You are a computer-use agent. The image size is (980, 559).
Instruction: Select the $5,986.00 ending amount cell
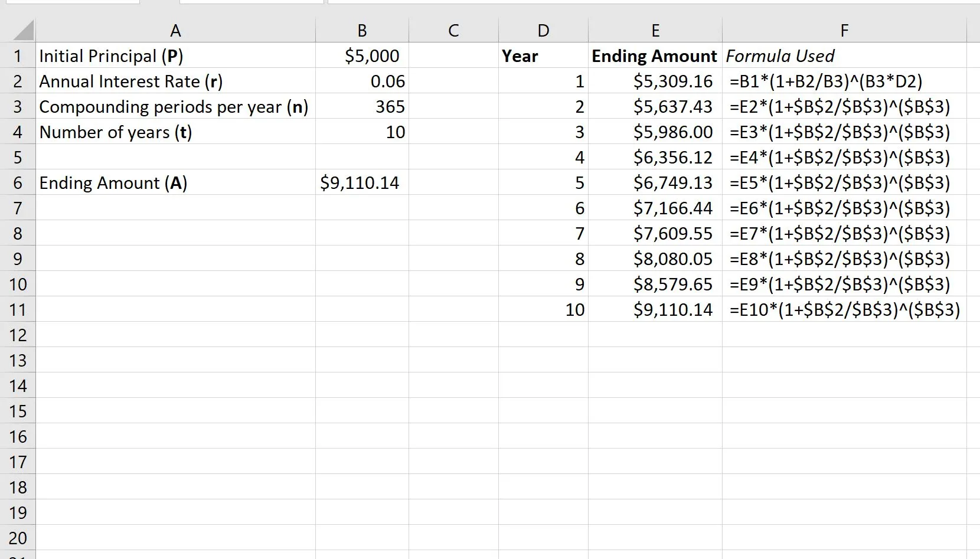(x=655, y=132)
